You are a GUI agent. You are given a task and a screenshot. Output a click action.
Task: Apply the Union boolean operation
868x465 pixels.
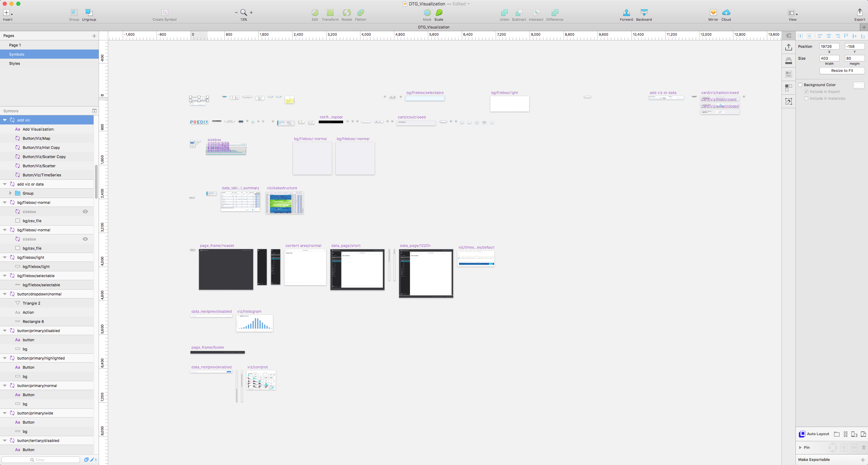tap(504, 13)
